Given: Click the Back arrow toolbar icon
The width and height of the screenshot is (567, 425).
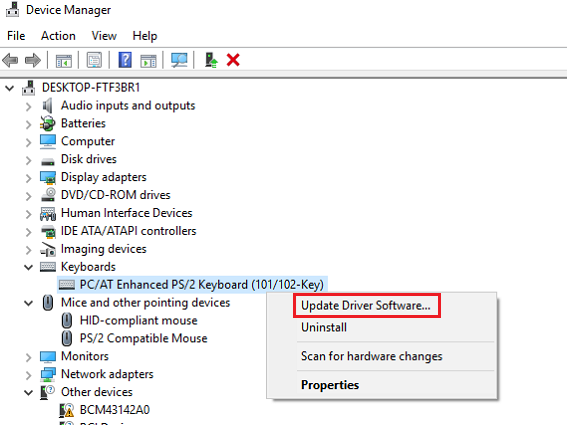Looking at the screenshot, I should pyautogui.click(x=10, y=60).
